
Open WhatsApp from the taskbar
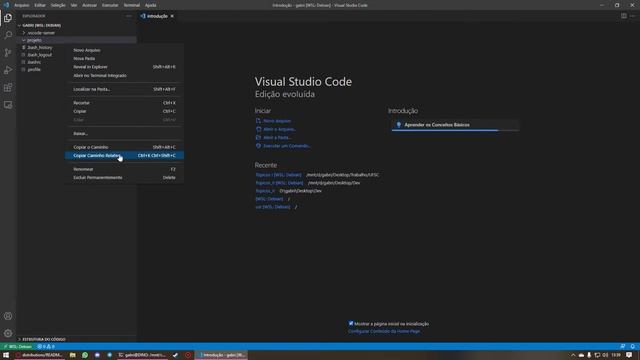(85, 355)
